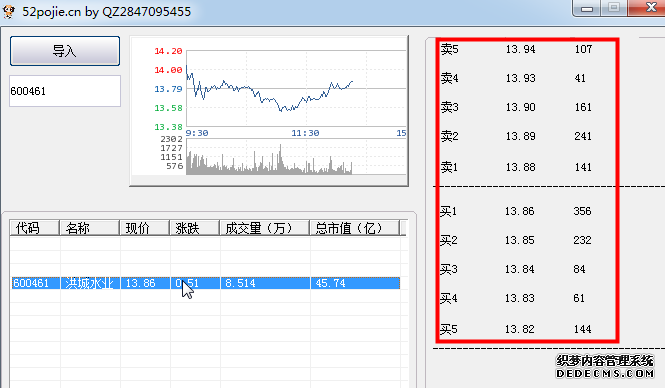Click the sell price 13.94
The width and height of the screenshot is (665, 388).
pos(521,49)
